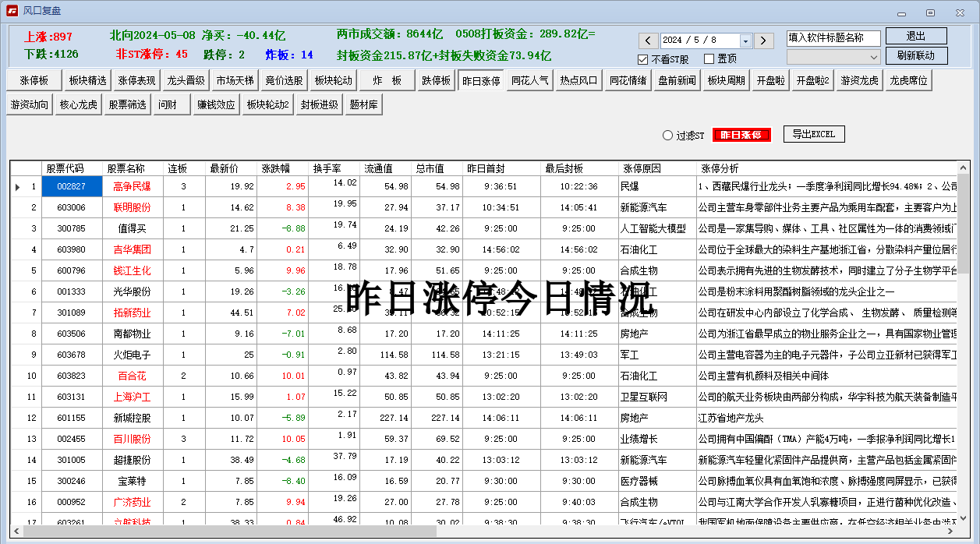980x544 pixels.
Task: Click the 刷新联动 button
Action: tap(916, 56)
